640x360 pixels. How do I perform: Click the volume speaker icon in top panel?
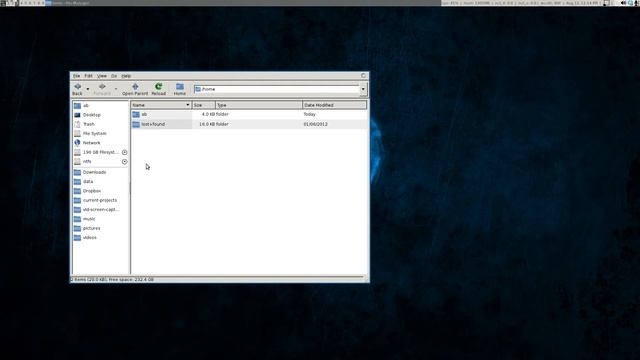pyautogui.click(x=623, y=3)
